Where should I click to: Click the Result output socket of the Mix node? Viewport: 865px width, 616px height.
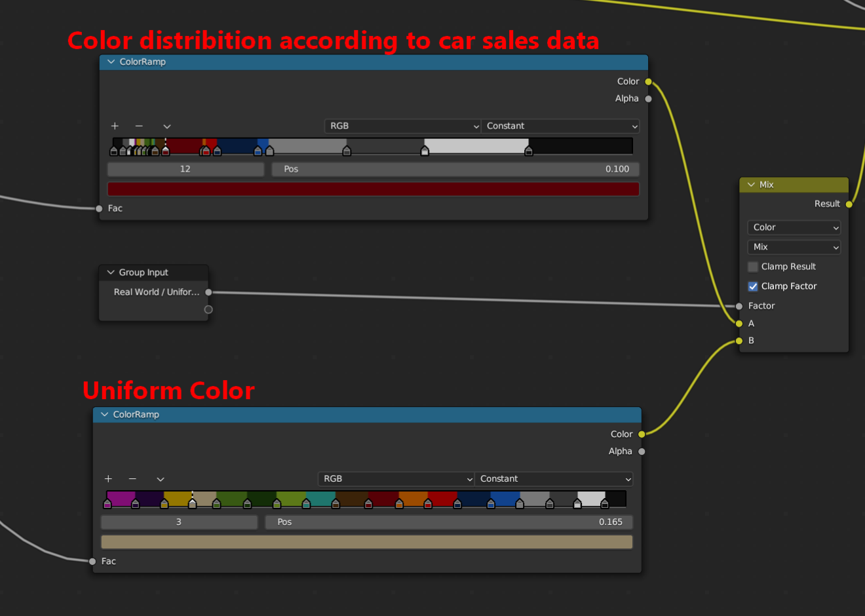849,204
